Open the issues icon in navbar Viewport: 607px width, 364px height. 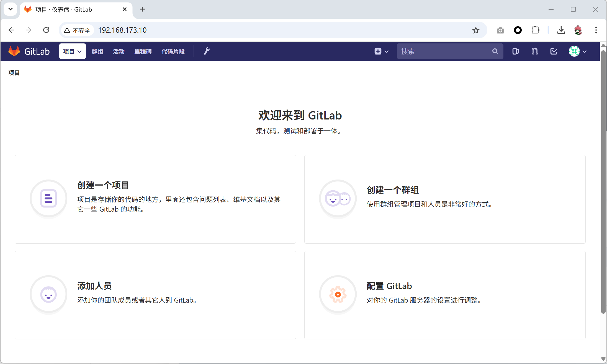pyautogui.click(x=515, y=51)
